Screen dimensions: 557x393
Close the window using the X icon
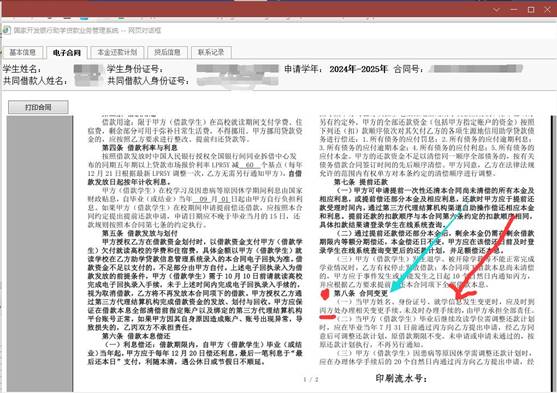click(x=547, y=10)
